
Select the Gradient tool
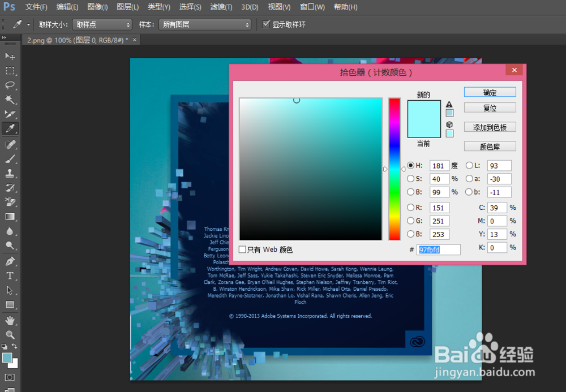click(9, 217)
